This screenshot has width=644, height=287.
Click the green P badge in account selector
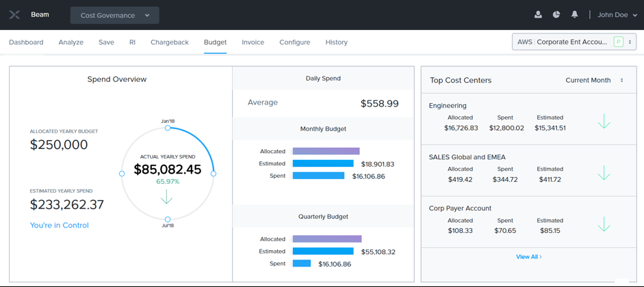pos(618,42)
